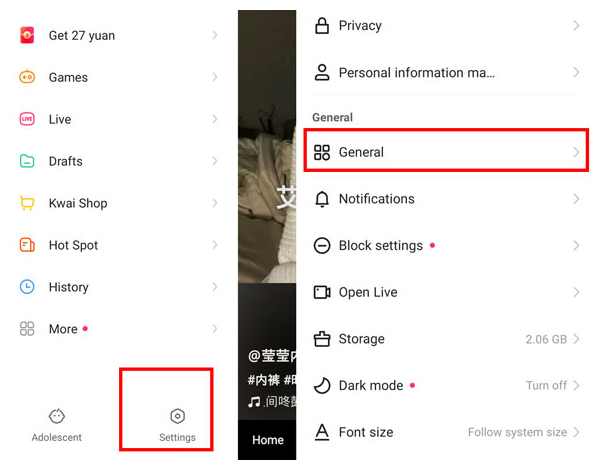
Task: Tap the History clock icon
Action: (x=27, y=287)
